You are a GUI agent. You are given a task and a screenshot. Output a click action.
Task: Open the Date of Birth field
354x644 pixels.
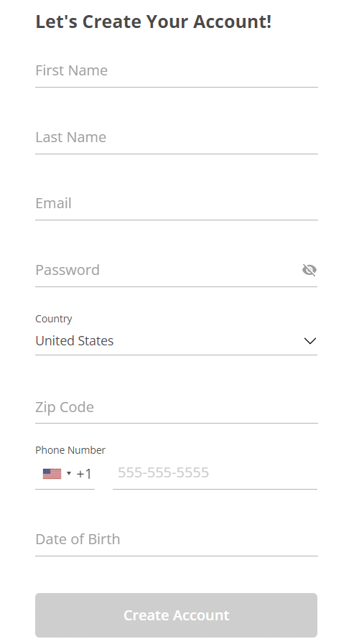177,539
